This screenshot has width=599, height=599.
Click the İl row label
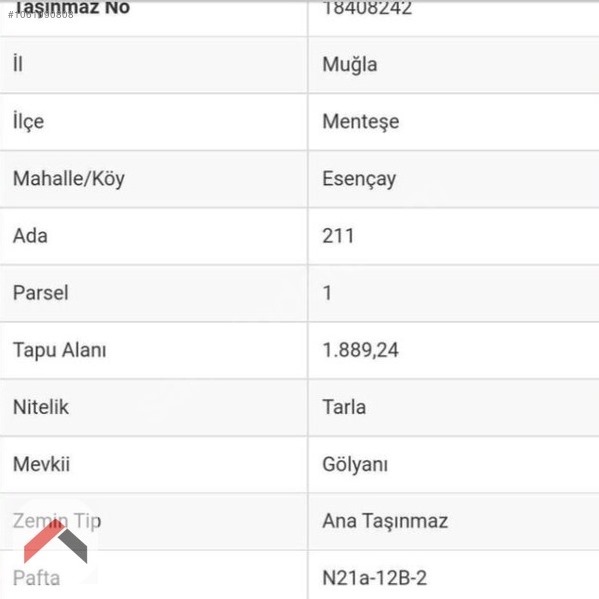[x=18, y=63]
